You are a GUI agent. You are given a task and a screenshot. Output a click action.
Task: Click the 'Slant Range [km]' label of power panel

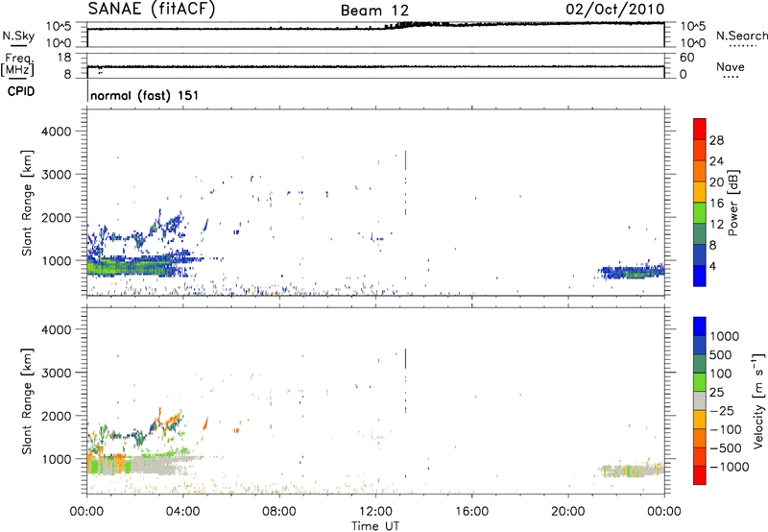point(27,203)
